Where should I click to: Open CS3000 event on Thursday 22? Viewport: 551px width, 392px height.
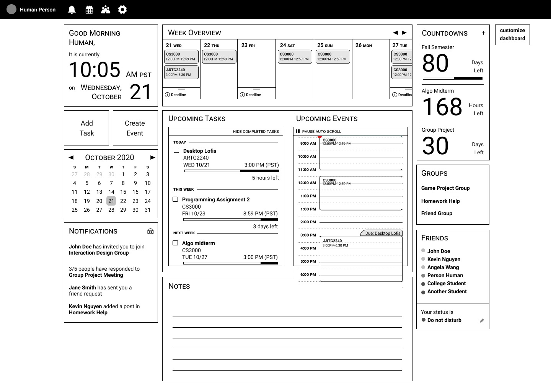point(219,57)
